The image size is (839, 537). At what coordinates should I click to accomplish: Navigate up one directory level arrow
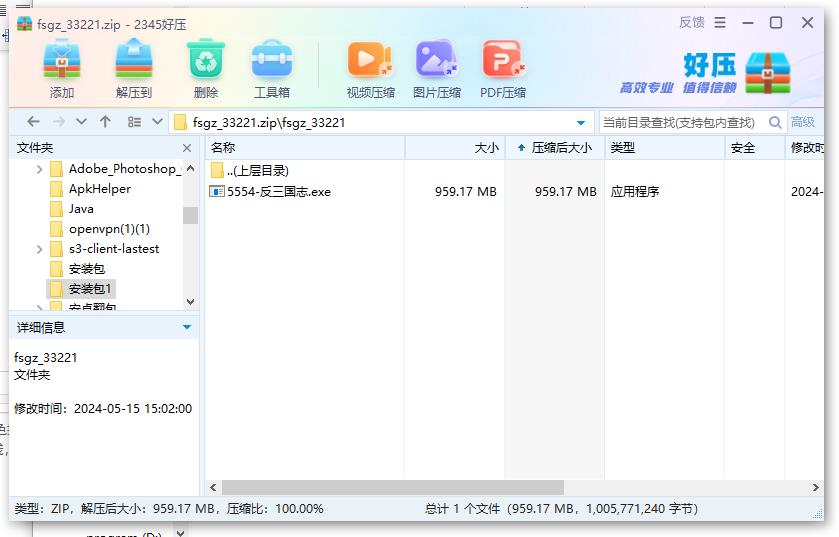point(105,122)
